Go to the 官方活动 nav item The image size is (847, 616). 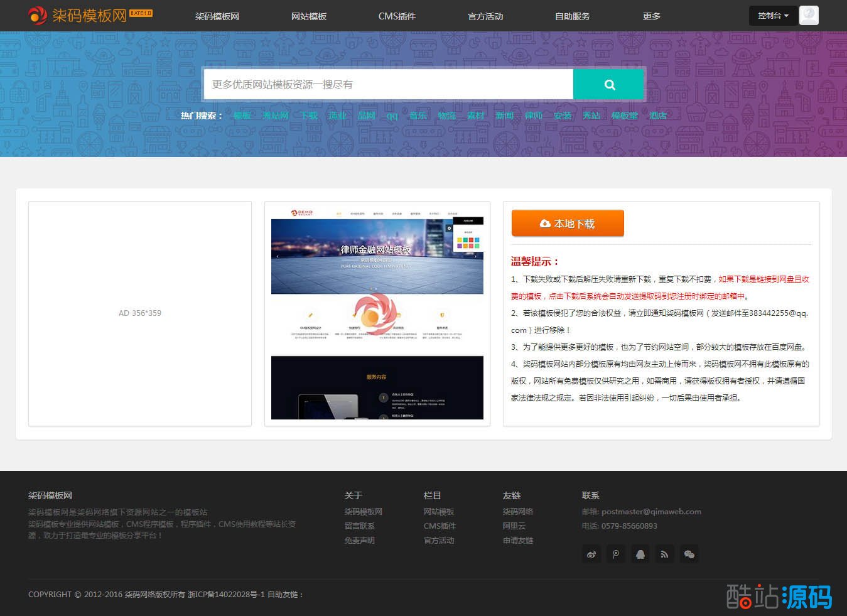pyautogui.click(x=485, y=16)
